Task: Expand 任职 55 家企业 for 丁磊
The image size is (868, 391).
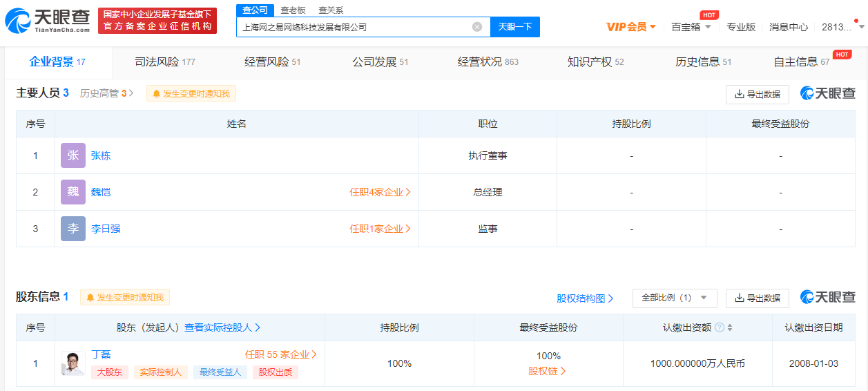Action: click(281, 354)
